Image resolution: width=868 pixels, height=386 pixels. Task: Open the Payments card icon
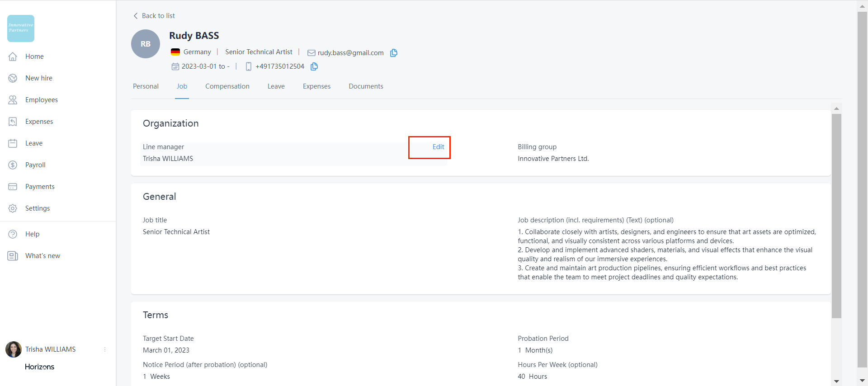[x=13, y=187]
